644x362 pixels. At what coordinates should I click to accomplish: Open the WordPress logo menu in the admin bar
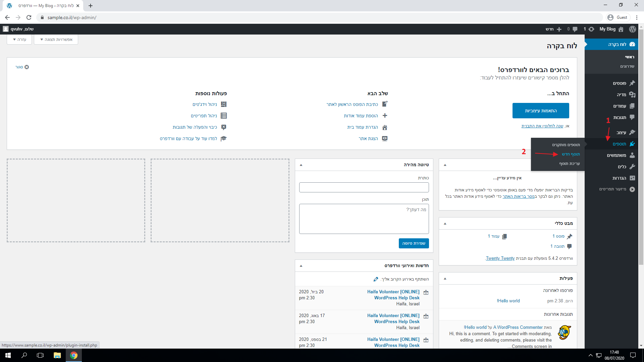click(633, 29)
